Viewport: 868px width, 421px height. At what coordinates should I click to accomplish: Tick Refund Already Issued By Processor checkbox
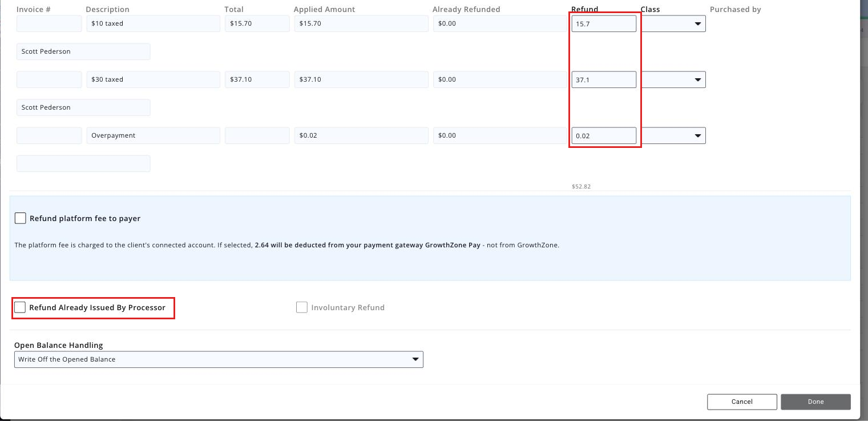[20, 307]
